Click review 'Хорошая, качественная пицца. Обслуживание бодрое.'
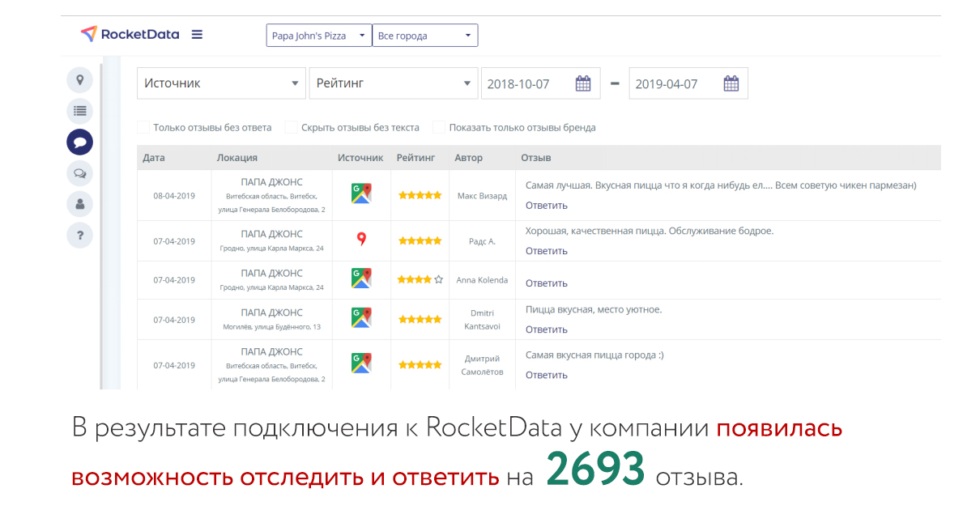 (650, 231)
